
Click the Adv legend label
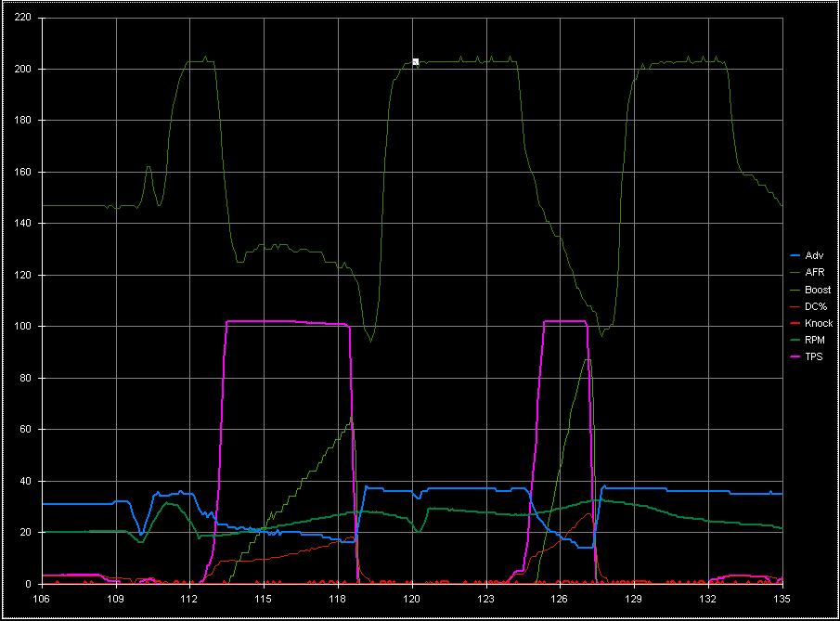(813, 255)
